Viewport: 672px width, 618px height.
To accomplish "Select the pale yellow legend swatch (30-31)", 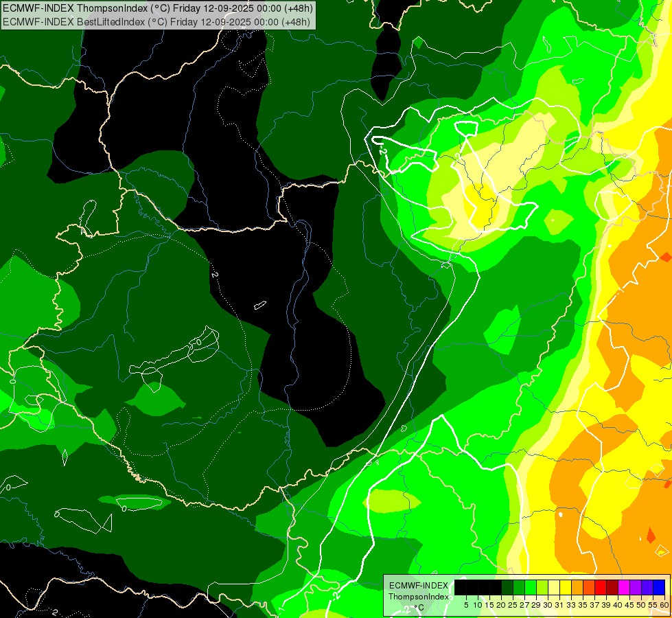I will 554,587.
